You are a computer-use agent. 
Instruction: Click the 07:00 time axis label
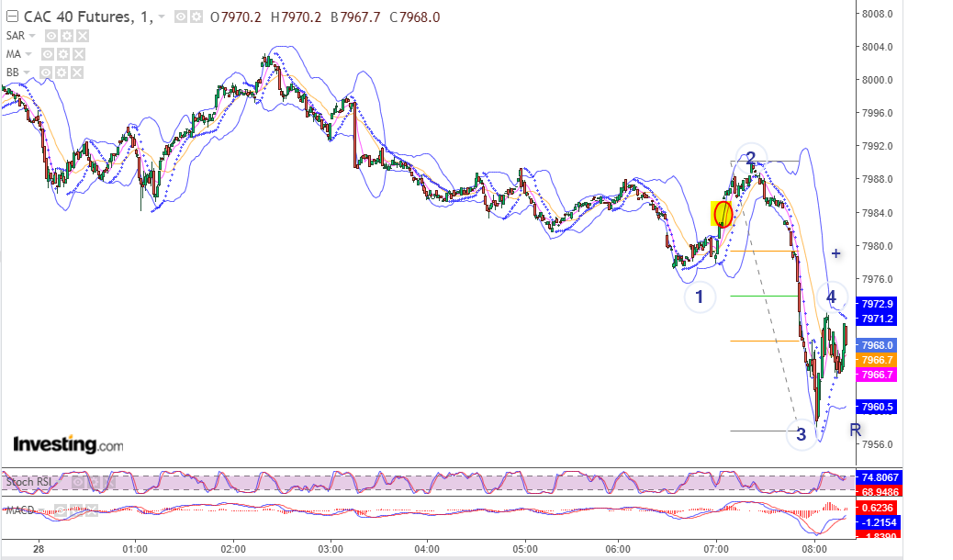coord(716,549)
